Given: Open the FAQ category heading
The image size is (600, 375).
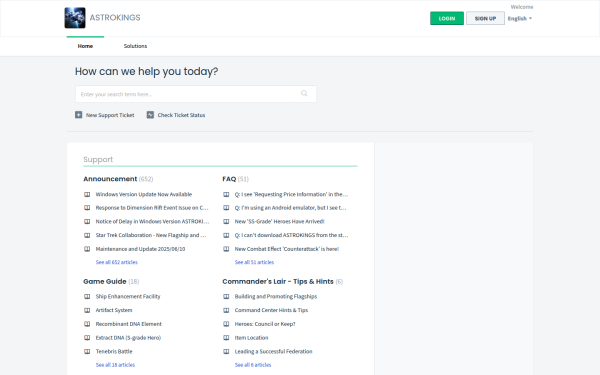Looking at the screenshot, I should (x=229, y=179).
